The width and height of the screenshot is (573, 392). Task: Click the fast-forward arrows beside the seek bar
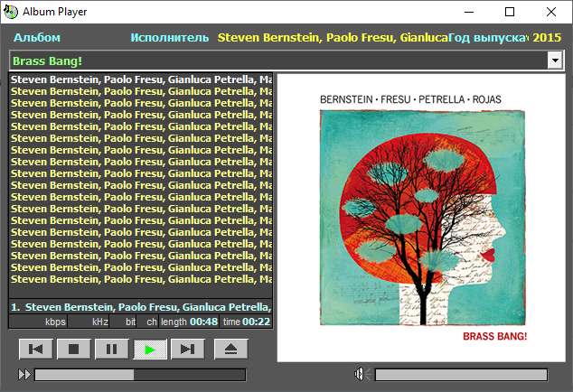coord(24,375)
